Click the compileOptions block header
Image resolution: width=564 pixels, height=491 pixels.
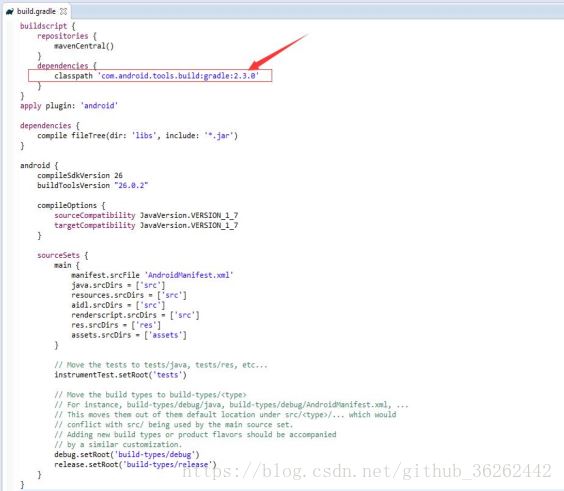71,205
